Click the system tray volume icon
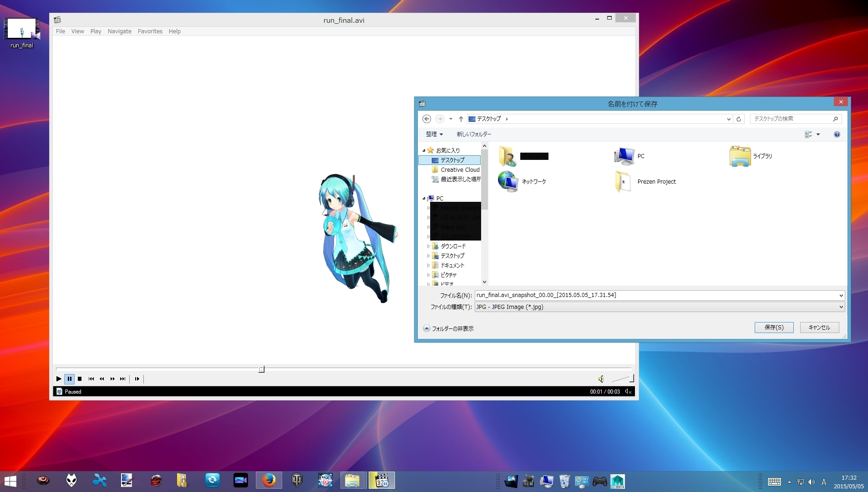Screen dimensions: 868x492 [x=812, y=482]
